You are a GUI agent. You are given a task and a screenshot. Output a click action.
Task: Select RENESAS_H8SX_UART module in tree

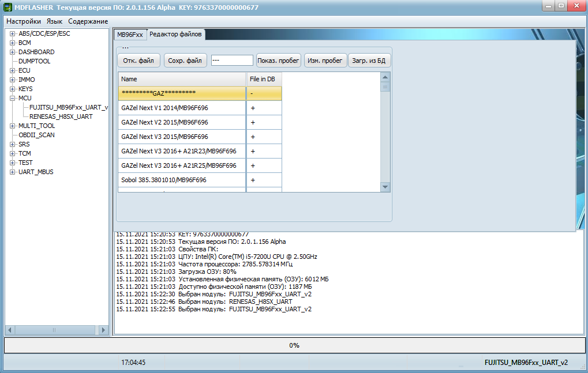tap(61, 116)
